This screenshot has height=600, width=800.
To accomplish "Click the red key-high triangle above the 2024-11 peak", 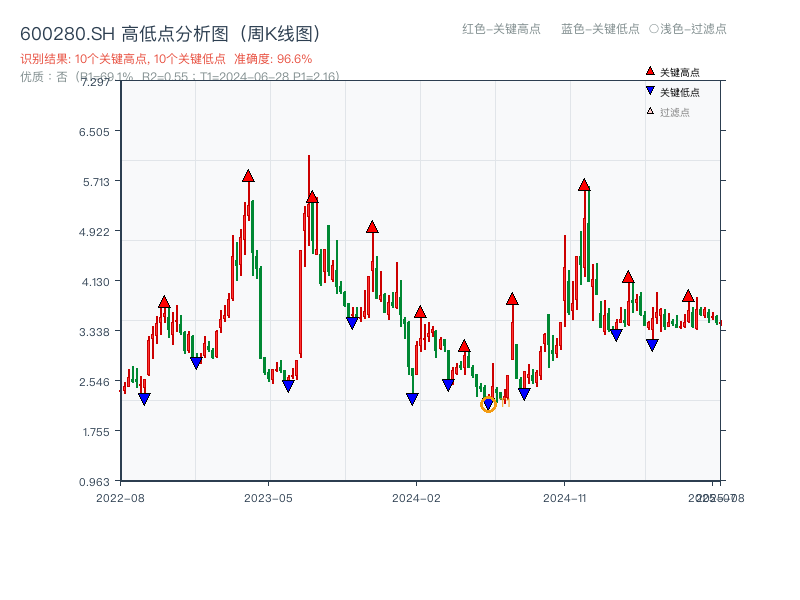I will pyautogui.click(x=584, y=184).
